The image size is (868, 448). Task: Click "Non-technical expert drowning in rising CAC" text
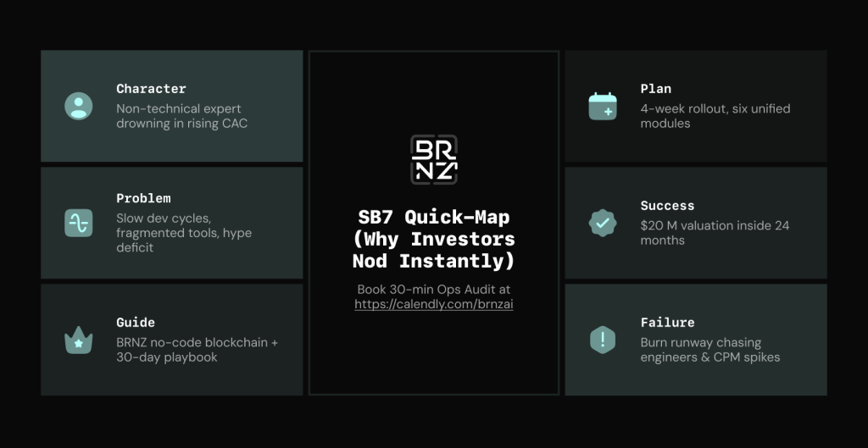(181, 116)
